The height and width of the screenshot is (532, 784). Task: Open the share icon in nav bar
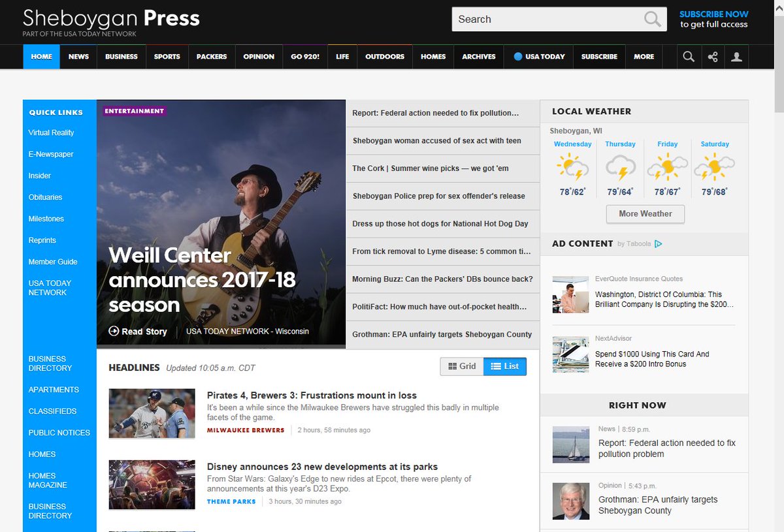[x=713, y=57]
